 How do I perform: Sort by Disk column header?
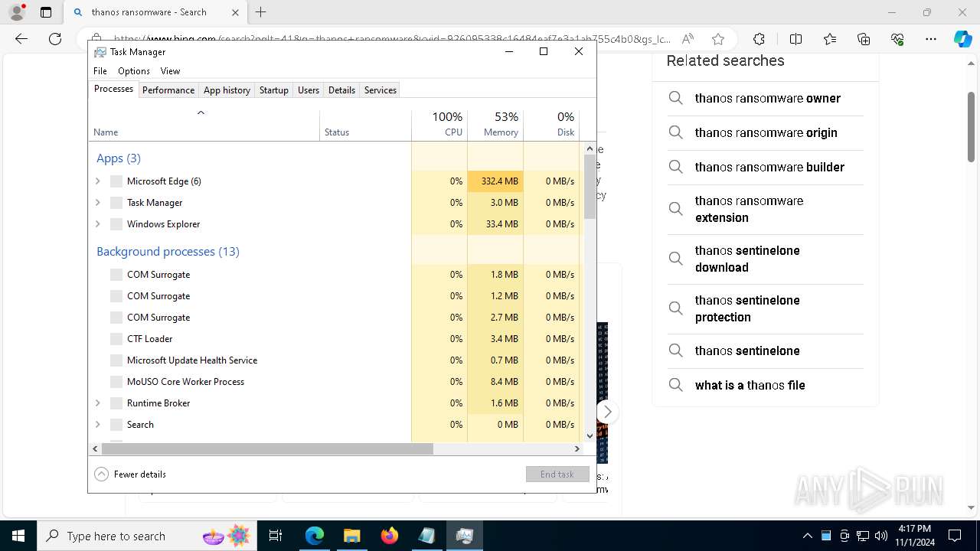coord(551,126)
